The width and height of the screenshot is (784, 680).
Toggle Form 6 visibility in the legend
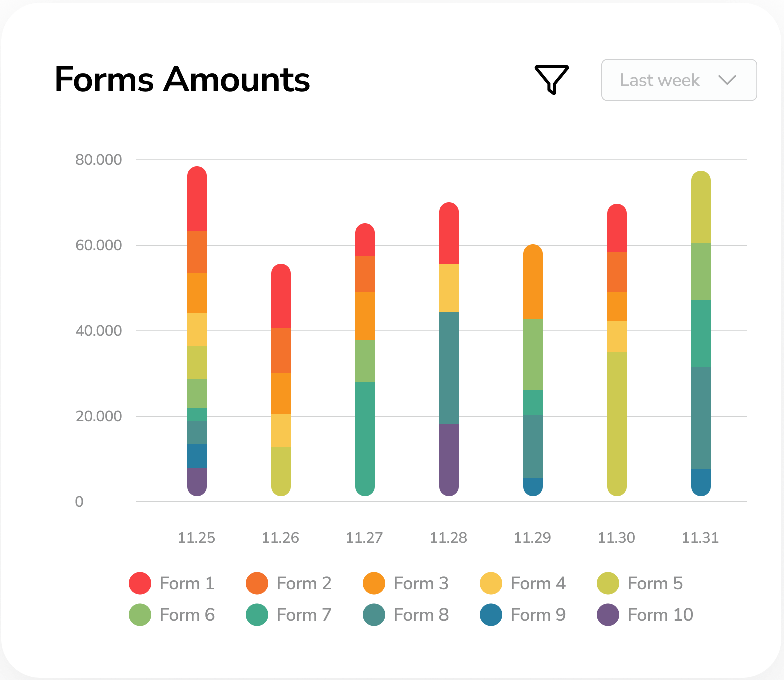click(139, 615)
